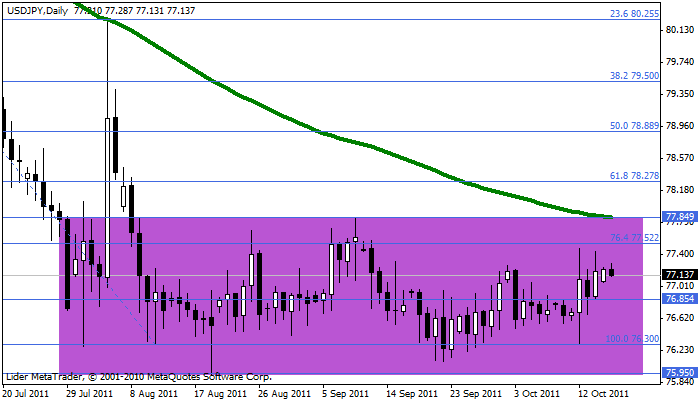Select the 61.8 78.278 Fibonacci label
The width and height of the screenshot is (700, 402).
click(x=634, y=176)
